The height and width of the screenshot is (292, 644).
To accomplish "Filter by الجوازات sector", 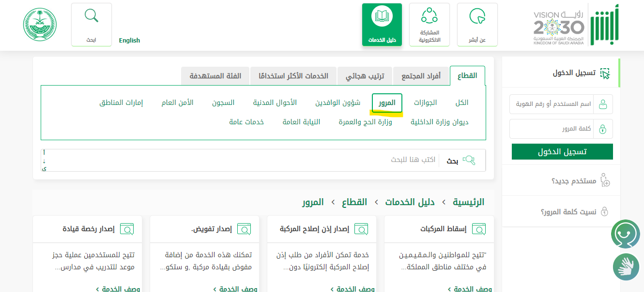I will (425, 102).
